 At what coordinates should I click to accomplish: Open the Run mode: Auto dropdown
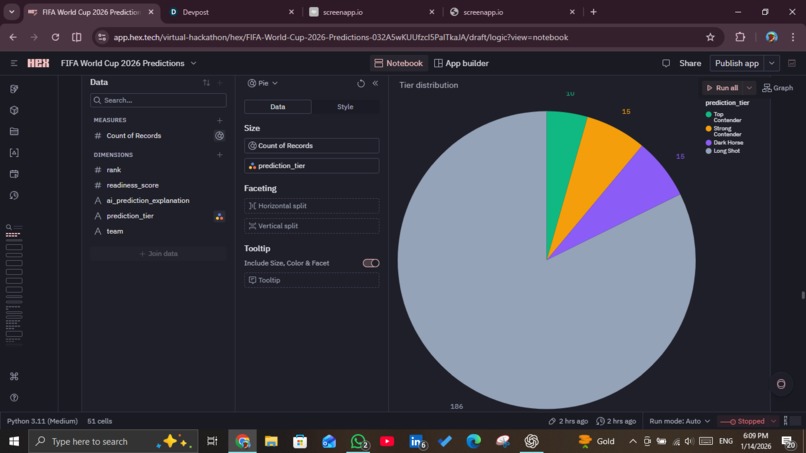680,421
